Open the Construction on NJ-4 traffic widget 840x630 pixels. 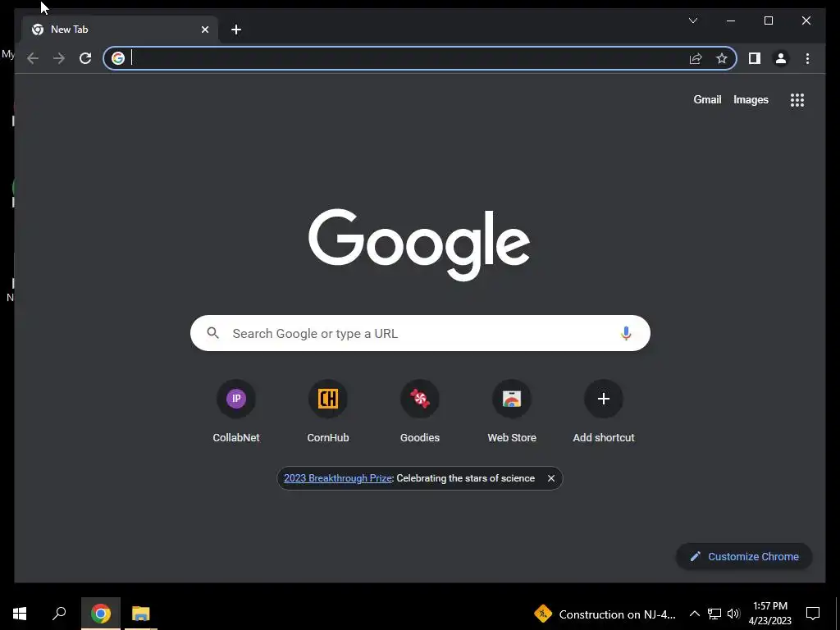coord(605,614)
